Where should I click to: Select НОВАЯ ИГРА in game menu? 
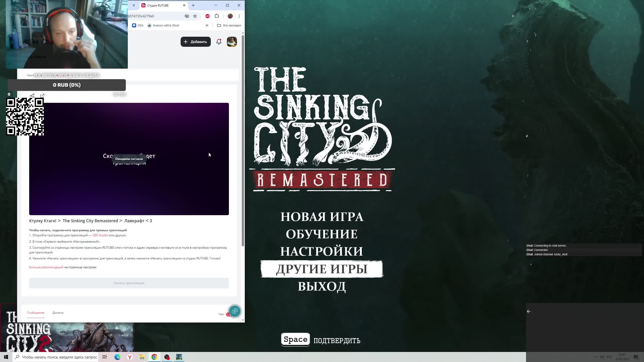pyautogui.click(x=322, y=217)
